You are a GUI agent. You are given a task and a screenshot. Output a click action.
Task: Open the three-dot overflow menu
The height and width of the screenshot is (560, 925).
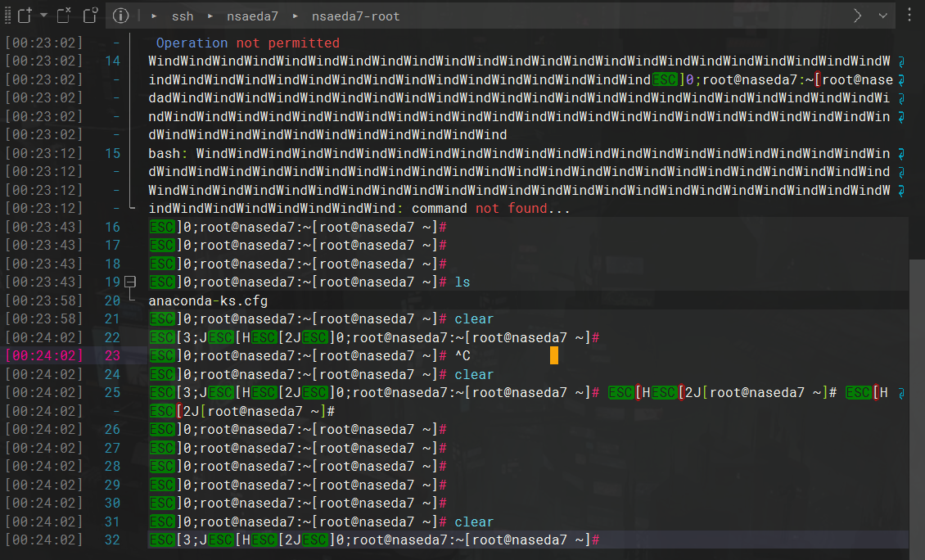pos(909,16)
